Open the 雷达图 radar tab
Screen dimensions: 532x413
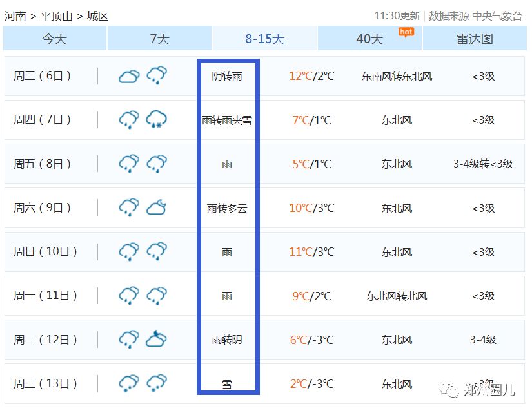pyautogui.click(x=475, y=39)
